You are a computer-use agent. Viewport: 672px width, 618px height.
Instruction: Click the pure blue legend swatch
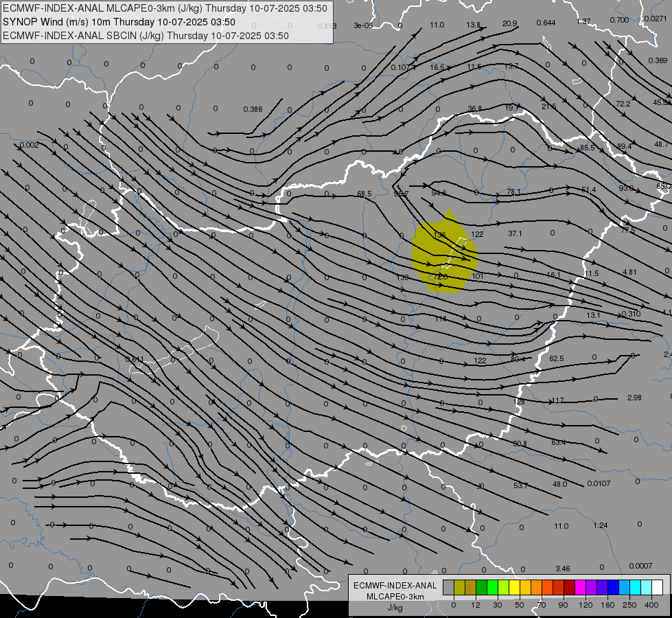tap(613, 588)
